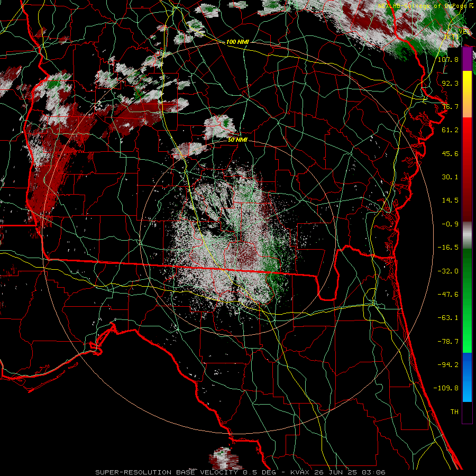Select the 76.7 value on velocity scale
Viewport: 476px width, 476px height.
pos(450,106)
